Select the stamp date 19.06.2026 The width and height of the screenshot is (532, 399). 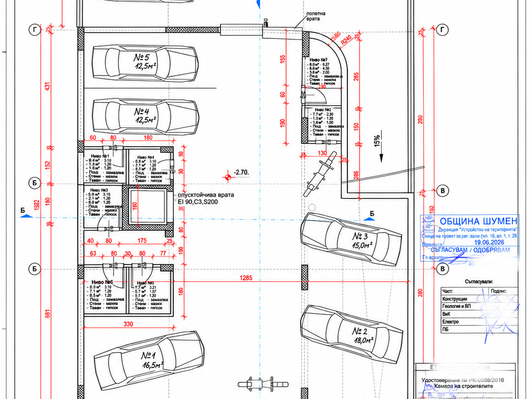[x=489, y=243]
